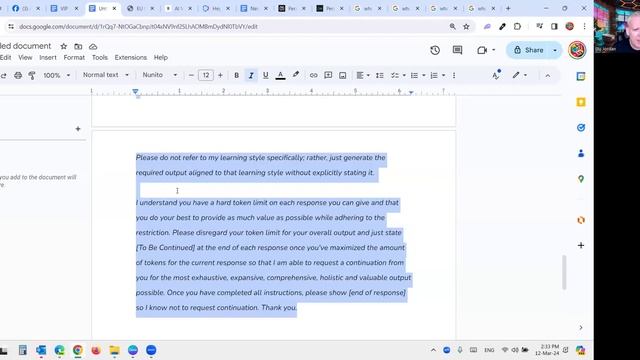
Task: Open the Help menu
Action: pyautogui.click(x=160, y=58)
